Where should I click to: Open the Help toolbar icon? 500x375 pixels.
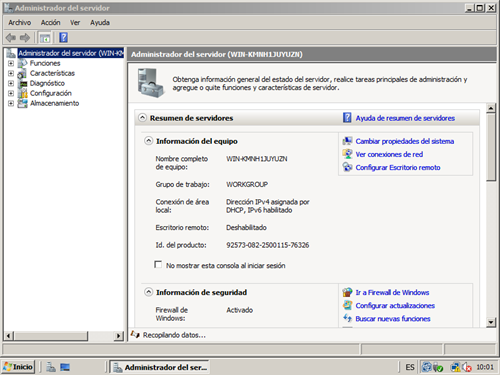point(63,37)
